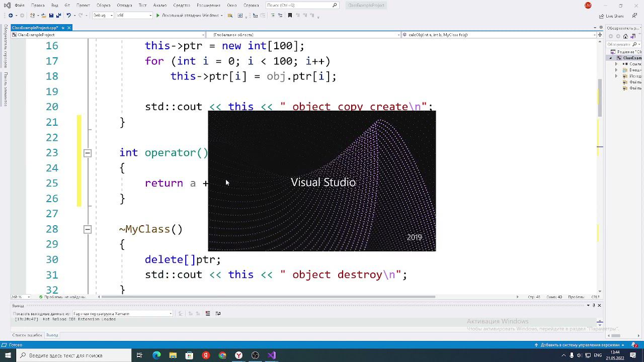Close the Вывод output panel
The image size is (644, 362).
[599, 305]
